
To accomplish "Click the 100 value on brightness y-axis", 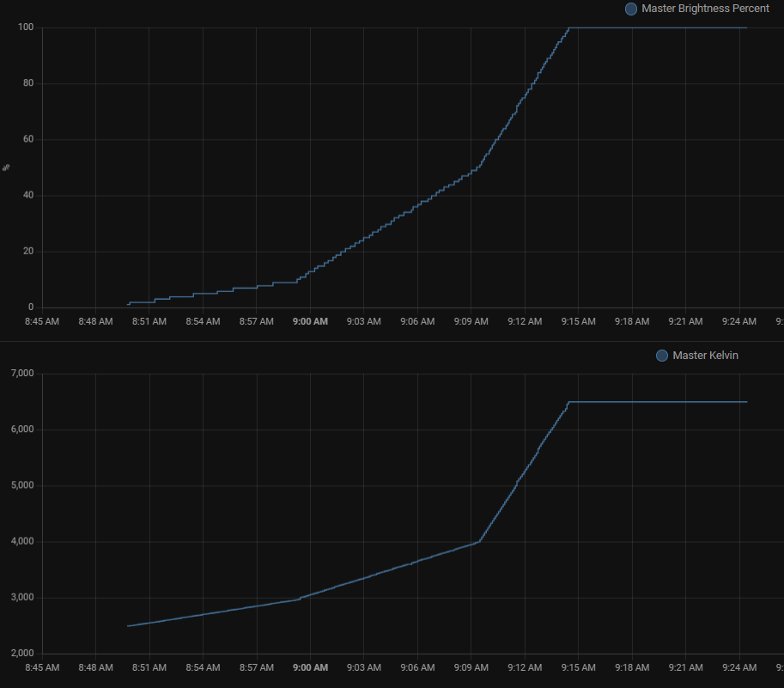I will tap(25, 27).
